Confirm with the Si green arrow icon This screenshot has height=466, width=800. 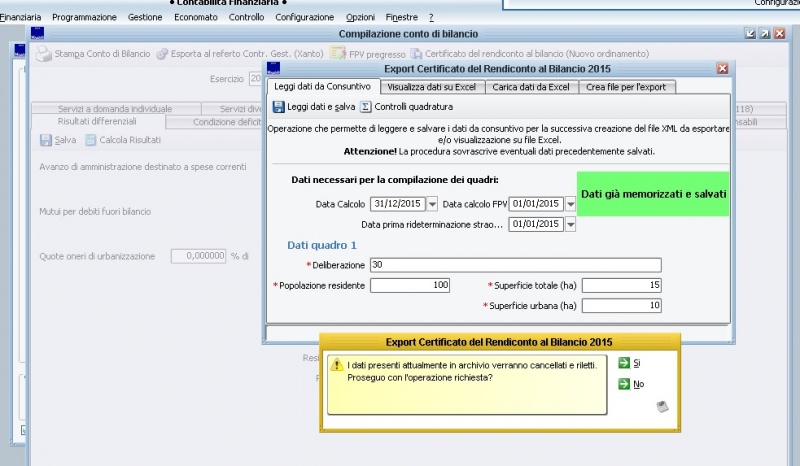coord(623,363)
